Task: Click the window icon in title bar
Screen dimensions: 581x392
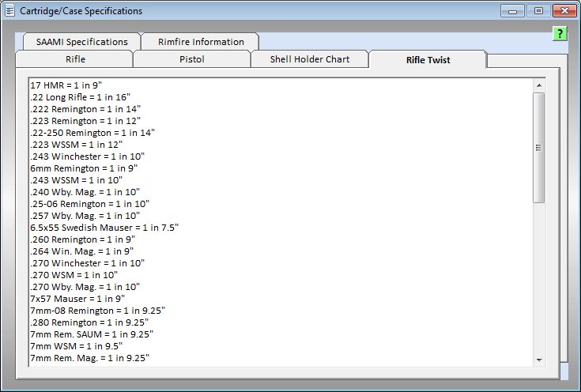Action: click(10, 11)
